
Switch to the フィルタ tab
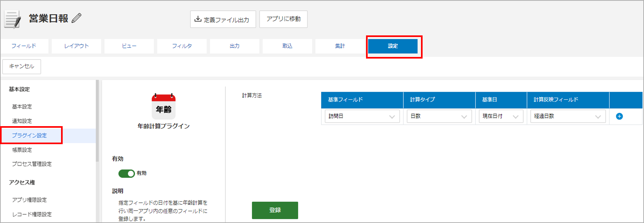click(x=182, y=46)
